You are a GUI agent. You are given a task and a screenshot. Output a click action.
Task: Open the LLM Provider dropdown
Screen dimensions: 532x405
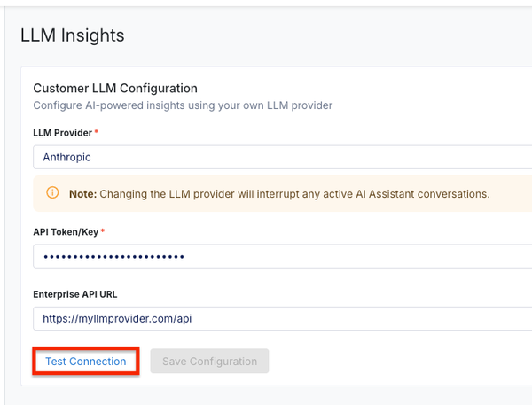click(282, 157)
